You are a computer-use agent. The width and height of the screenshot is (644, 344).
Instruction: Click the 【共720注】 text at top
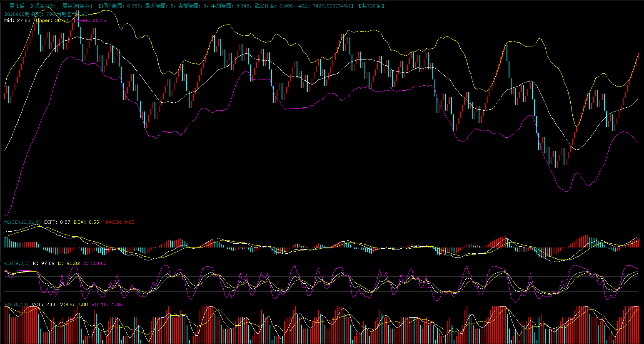click(371, 6)
